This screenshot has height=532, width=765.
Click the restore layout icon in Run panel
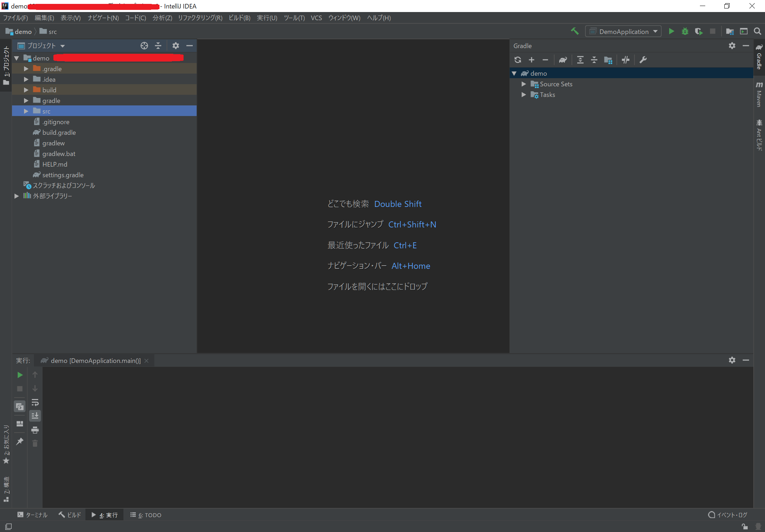tap(20, 423)
